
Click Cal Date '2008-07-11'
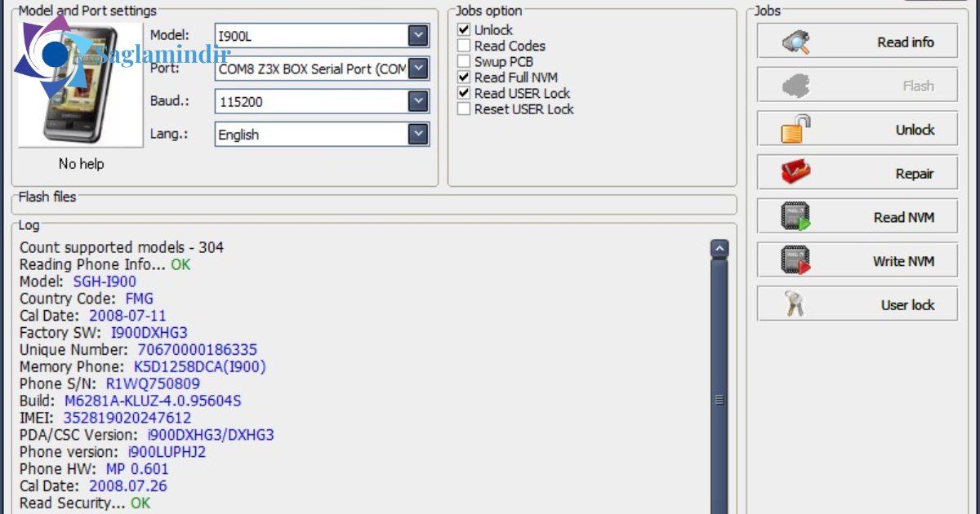click(x=127, y=316)
